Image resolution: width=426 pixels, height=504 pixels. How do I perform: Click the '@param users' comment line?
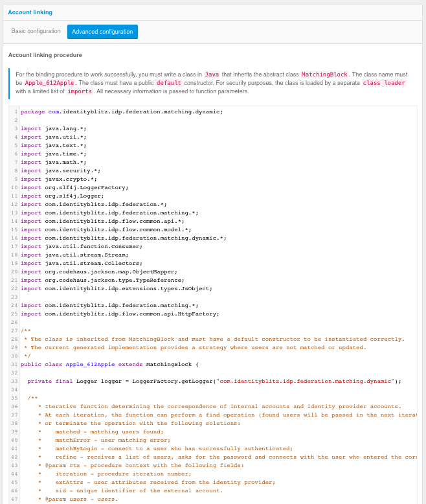click(x=78, y=499)
